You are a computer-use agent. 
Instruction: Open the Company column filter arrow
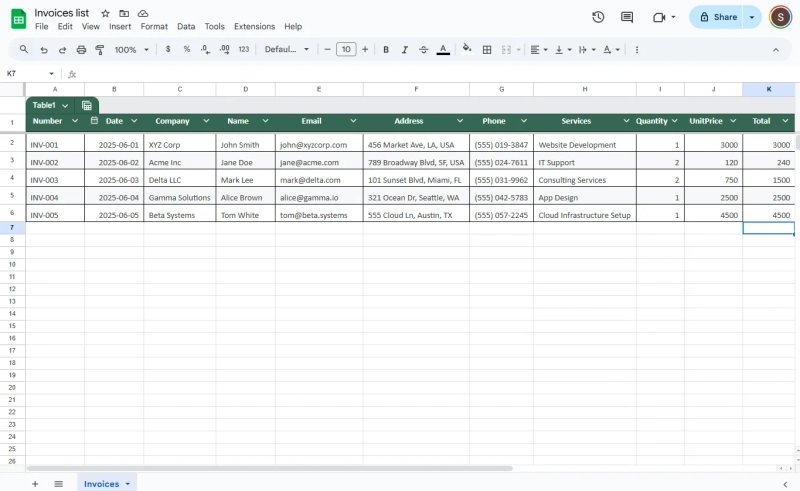click(x=206, y=121)
